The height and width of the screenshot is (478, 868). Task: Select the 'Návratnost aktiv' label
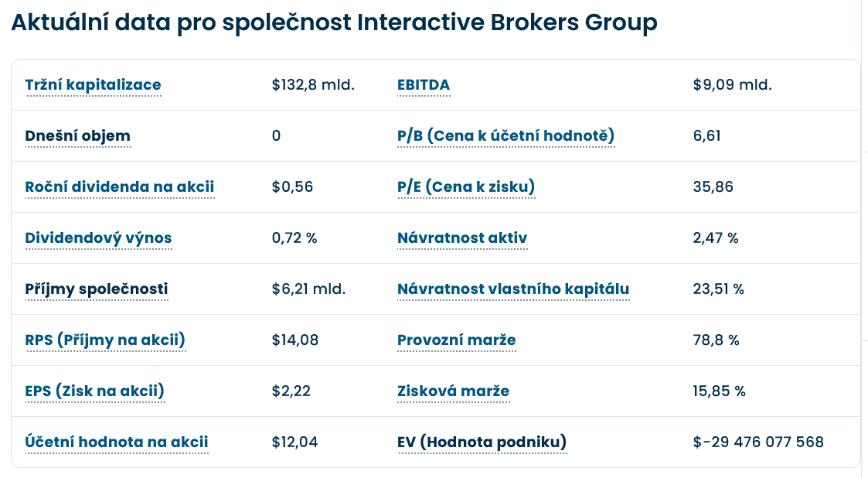click(x=462, y=238)
